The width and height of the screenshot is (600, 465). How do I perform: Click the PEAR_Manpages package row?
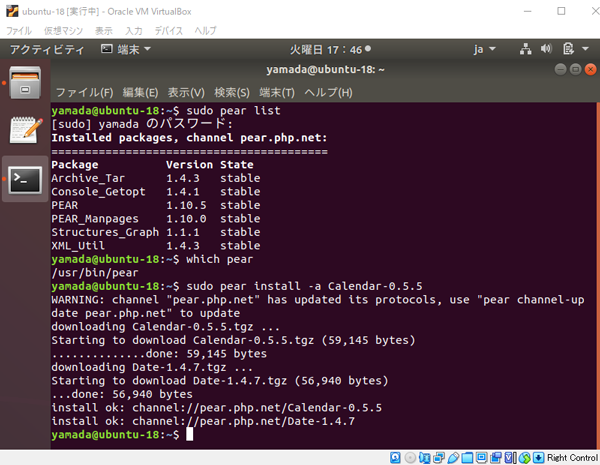[x=156, y=219]
